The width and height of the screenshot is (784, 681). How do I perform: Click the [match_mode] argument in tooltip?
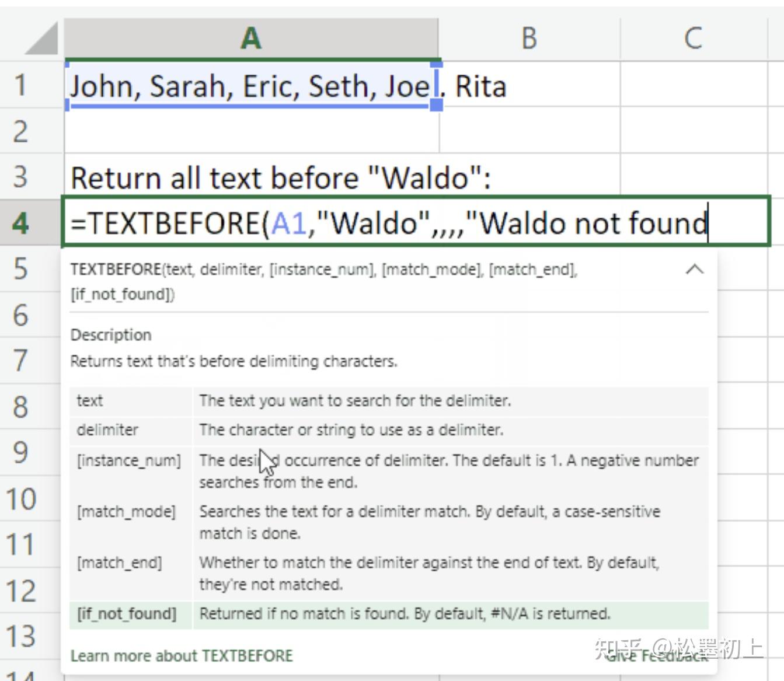pyautogui.click(x=126, y=512)
